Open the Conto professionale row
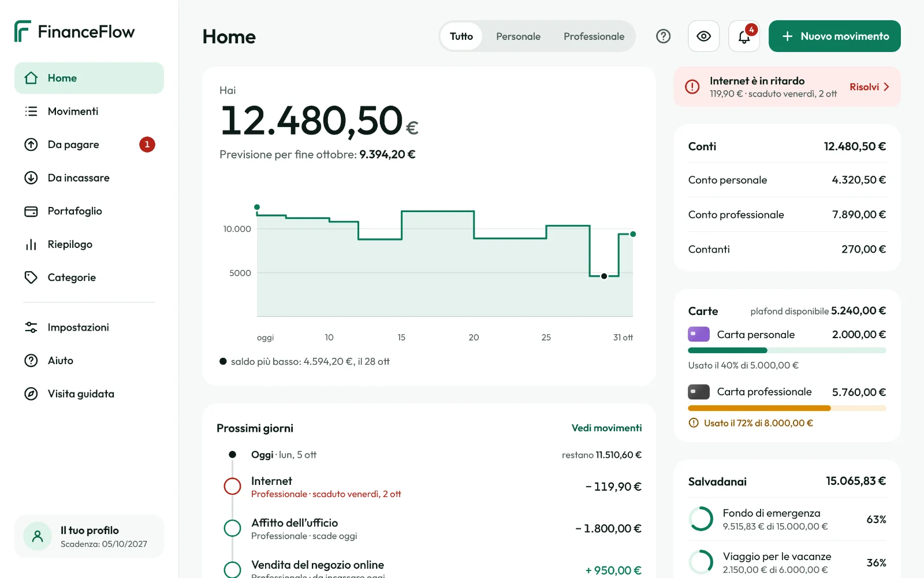This screenshot has width=924, height=578. 787,214
